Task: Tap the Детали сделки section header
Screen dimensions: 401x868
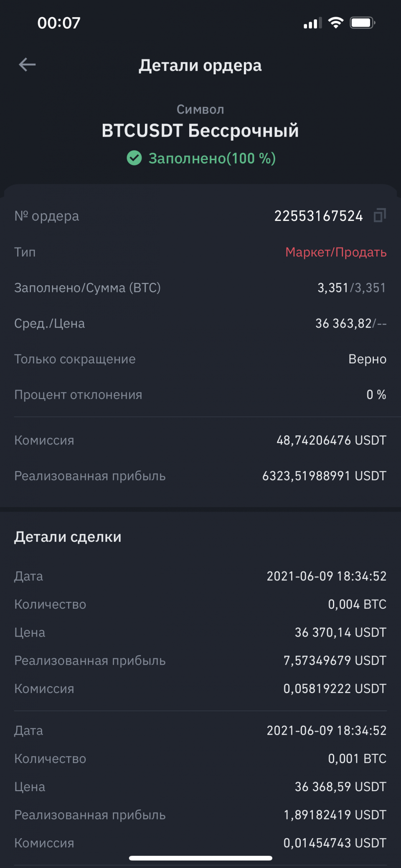Action: (x=68, y=537)
